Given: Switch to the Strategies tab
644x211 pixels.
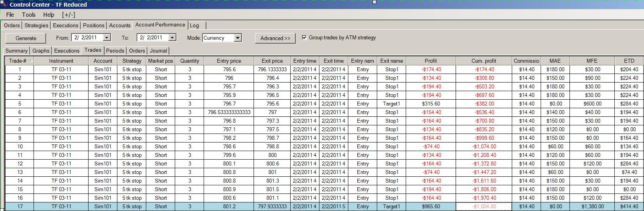Looking at the screenshot, I should click(36, 25).
